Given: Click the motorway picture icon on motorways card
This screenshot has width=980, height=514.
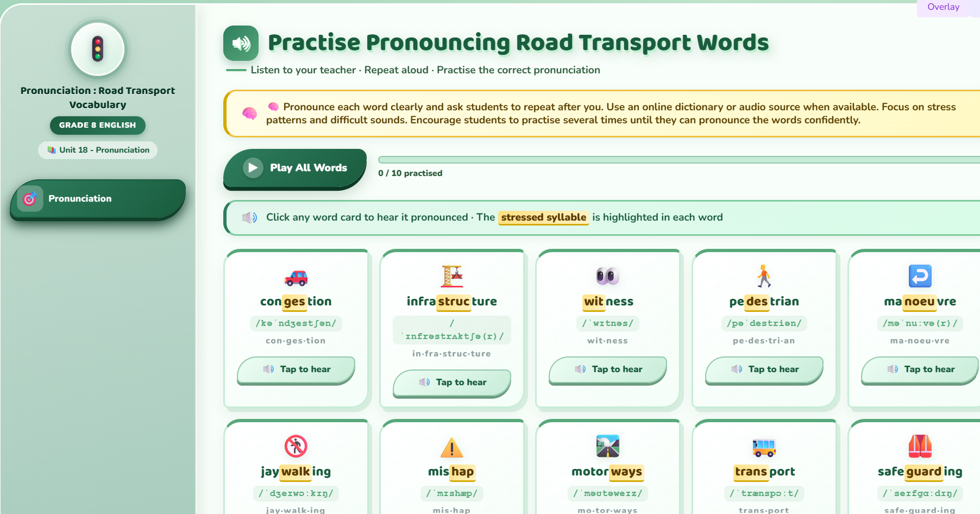Looking at the screenshot, I should (608, 446).
